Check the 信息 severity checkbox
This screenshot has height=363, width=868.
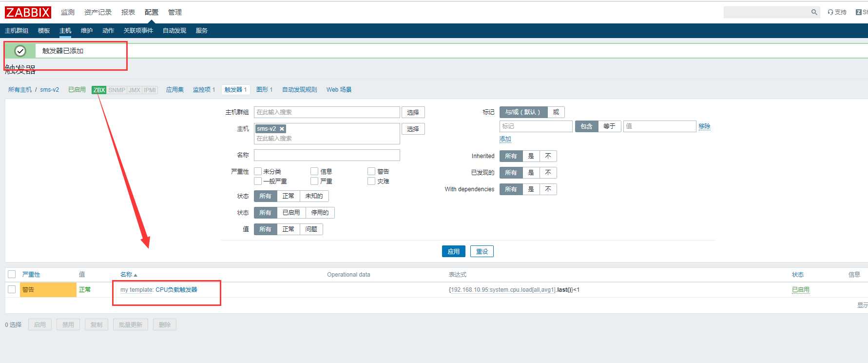click(314, 171)
